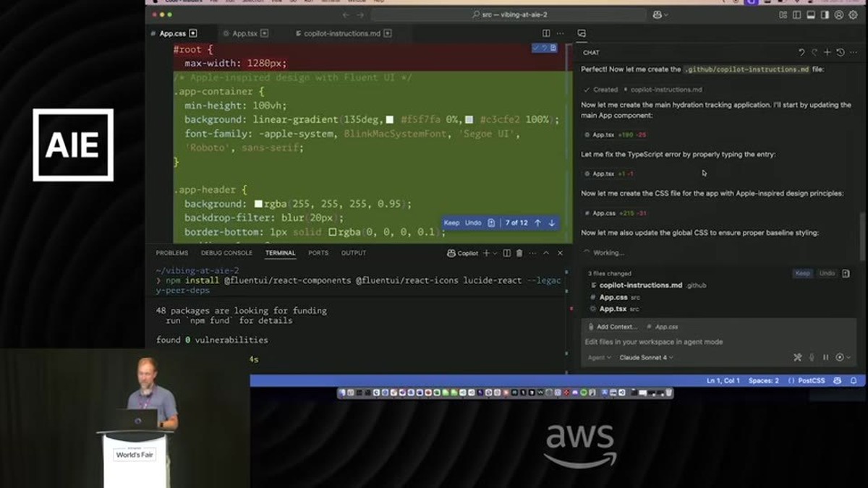Go to previous change arrow
The height and width of the screenshot is (488, 868).
[537, 223]
